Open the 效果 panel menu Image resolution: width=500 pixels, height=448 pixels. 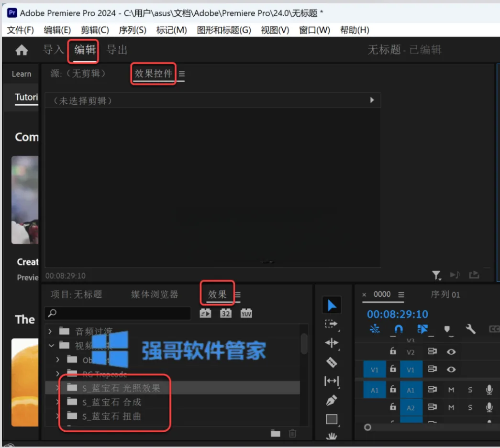pyautogui.click(x=238, y=295)
